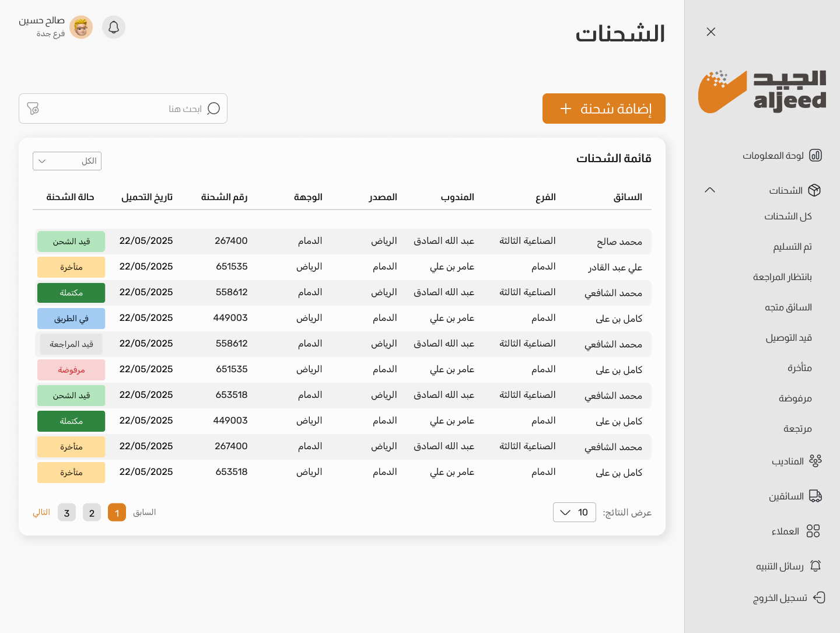Open رسائل التنبيه alert bell icon
The width and height of the screenshot is (840, 633).
point(815,566)
